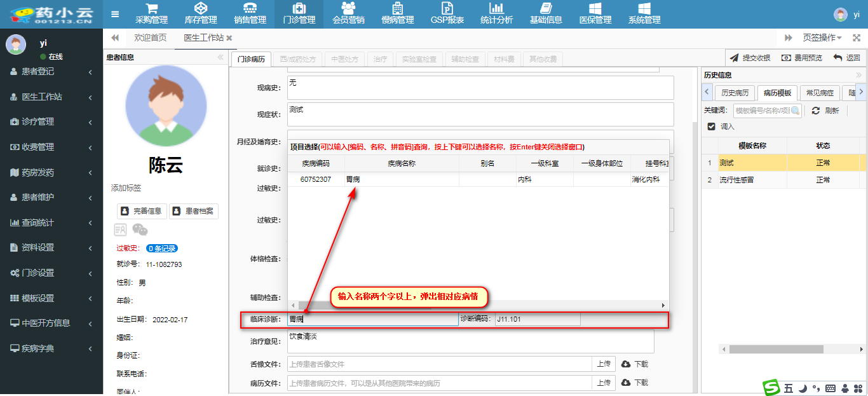Close the 医生工作站 tab
The height and width of the screenshot is (396, 868).
click(x=229, y=38)
